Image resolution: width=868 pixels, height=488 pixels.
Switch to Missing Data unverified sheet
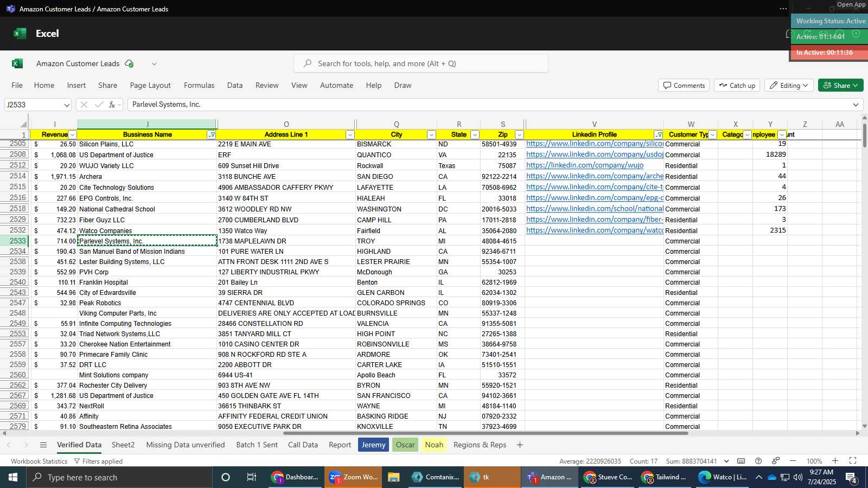tap(186, 445)
